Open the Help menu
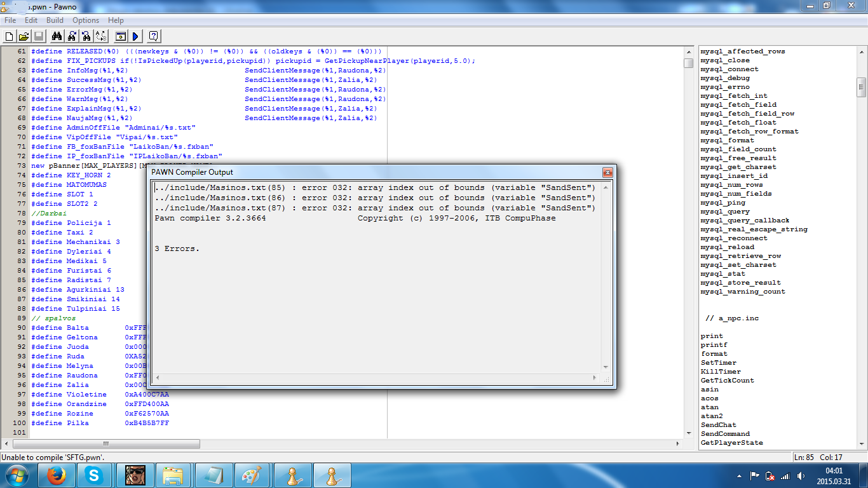This screenshot has width=868, height=488. 116,20
